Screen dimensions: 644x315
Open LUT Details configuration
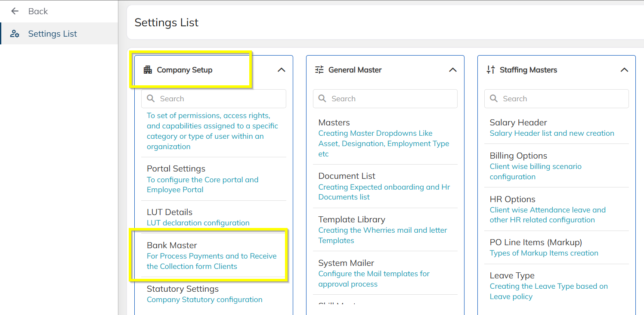(170, 212)
